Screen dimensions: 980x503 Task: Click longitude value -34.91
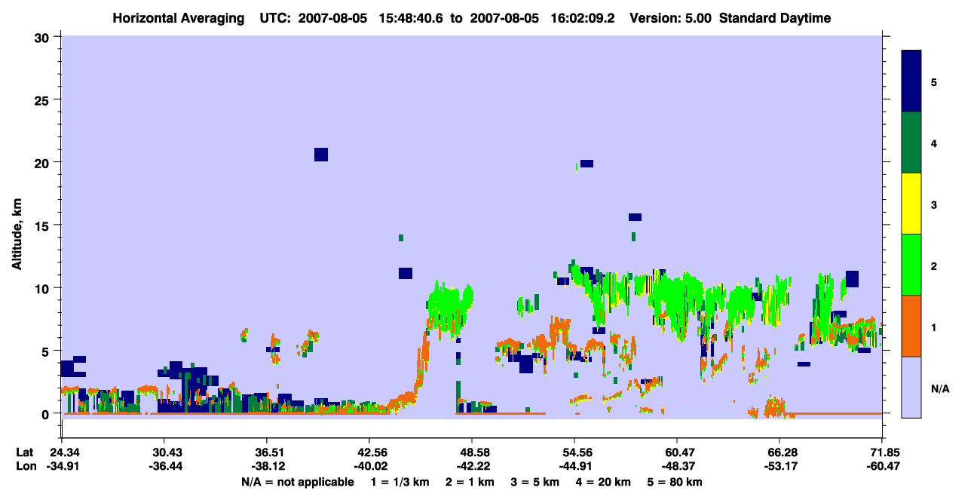click(61, 467)
